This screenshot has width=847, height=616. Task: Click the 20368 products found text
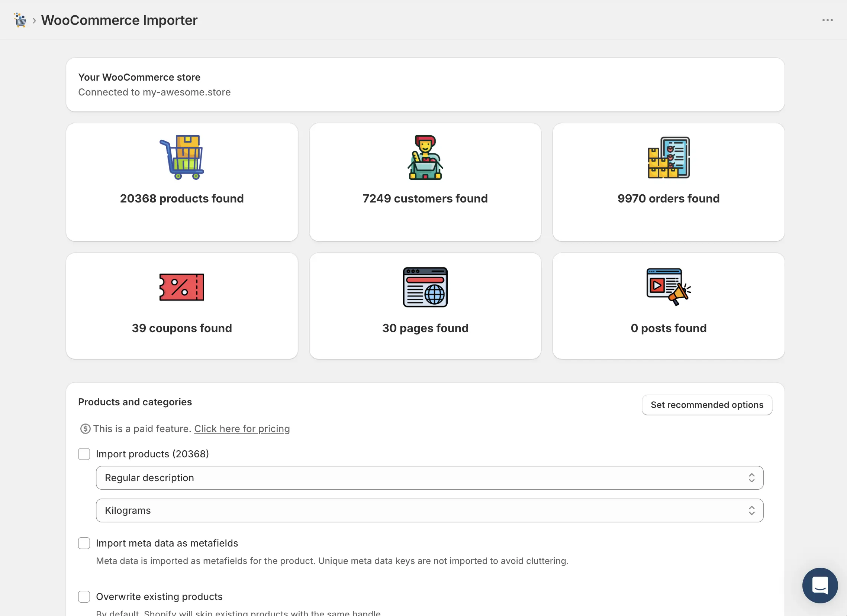pyautogui.click(x=182, y=198)
